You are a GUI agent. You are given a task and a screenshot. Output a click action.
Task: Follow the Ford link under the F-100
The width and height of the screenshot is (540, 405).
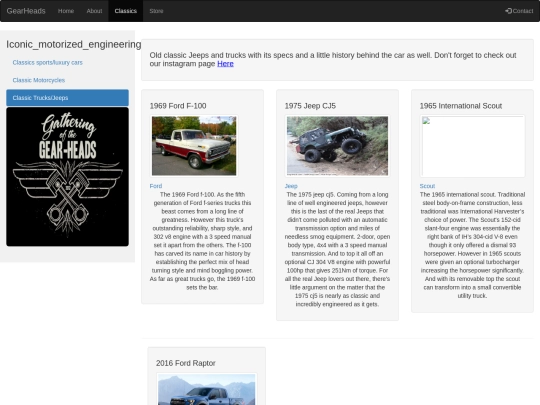coord(156,186)
